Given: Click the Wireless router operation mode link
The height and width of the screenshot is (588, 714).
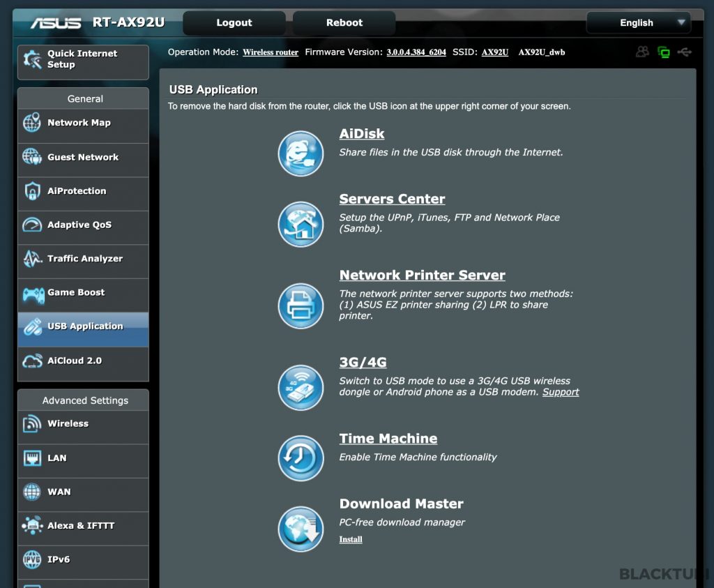Looking at the screenshot, I should [271, 52].
